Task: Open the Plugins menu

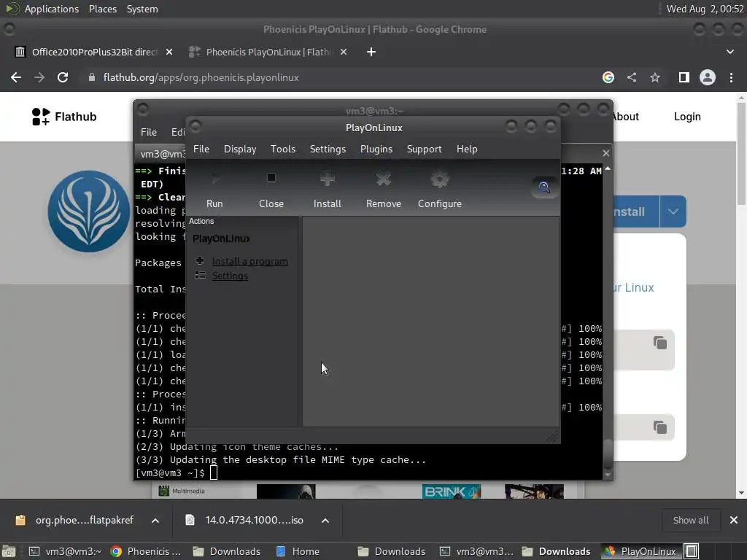Action: pyautogui.click(x=376, y=149)
